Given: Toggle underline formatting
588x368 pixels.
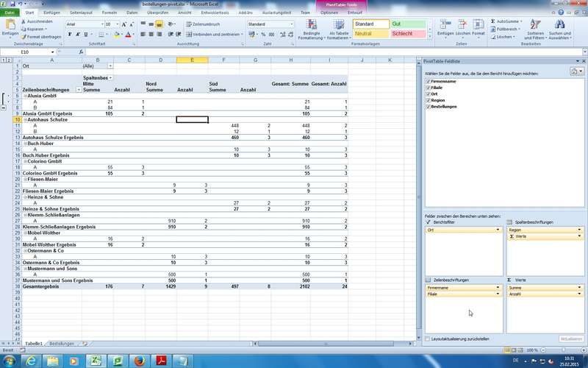Looking at the screenshot, I should tap(86, 35).
